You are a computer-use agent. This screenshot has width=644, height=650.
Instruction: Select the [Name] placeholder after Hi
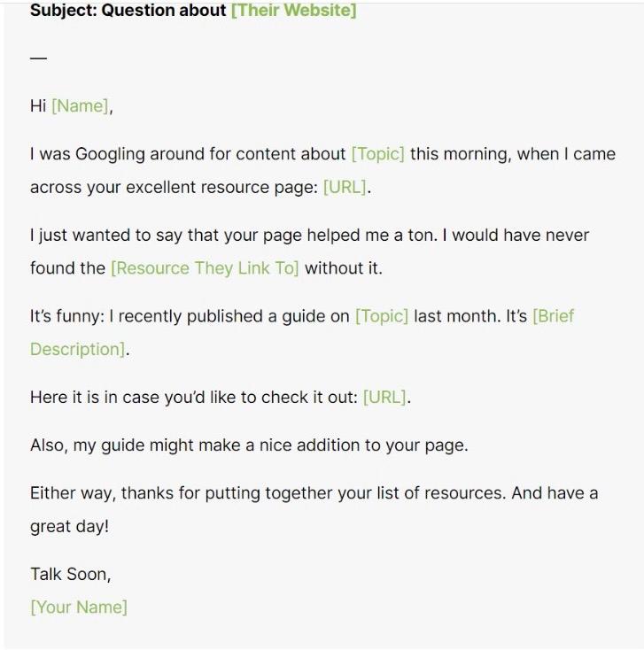point(81,105)
